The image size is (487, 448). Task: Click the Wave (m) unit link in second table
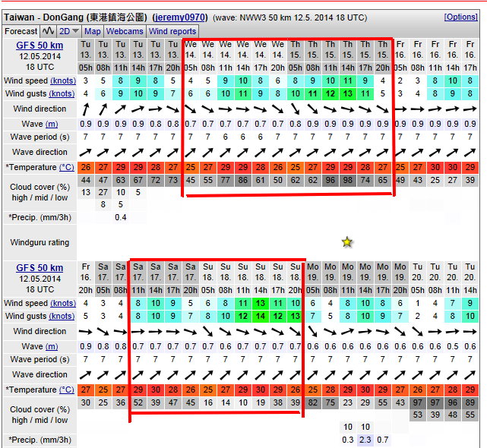coord(52,346)
